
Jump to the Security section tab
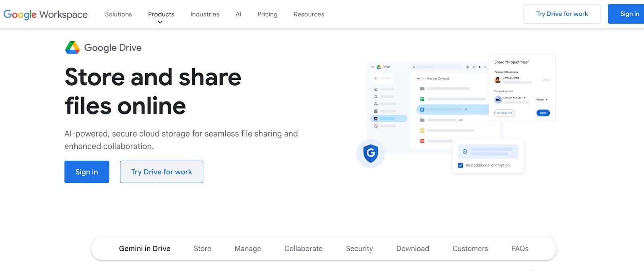[359, 248]
